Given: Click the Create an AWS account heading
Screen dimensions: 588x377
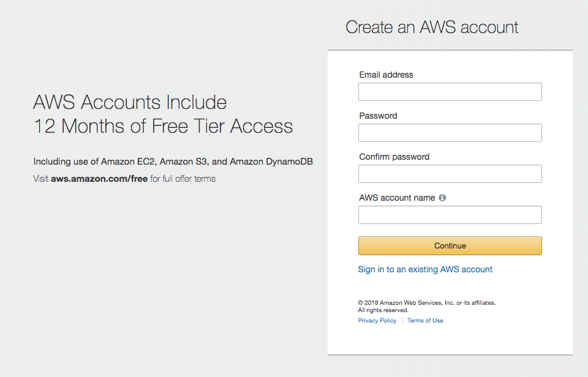Looking at the screenshot, I should 432,27.
